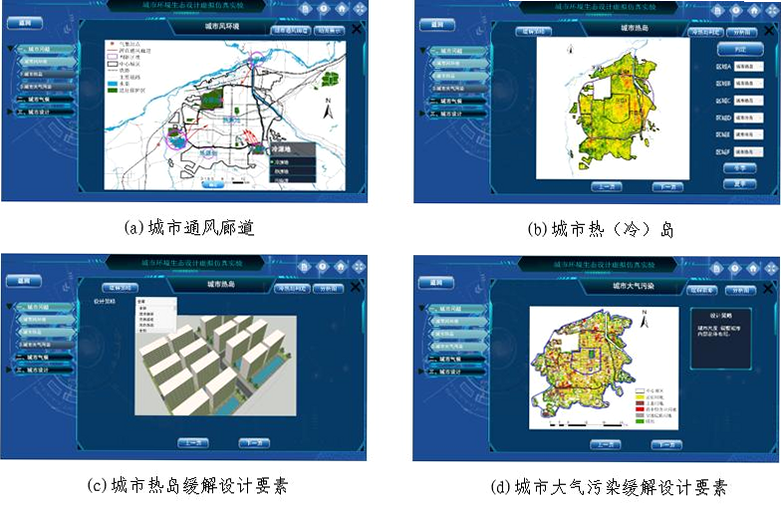Close the 城市风环境 dialog in panel (a)
The height and width of the screenshot is (507, 781).
pos(357,29)
